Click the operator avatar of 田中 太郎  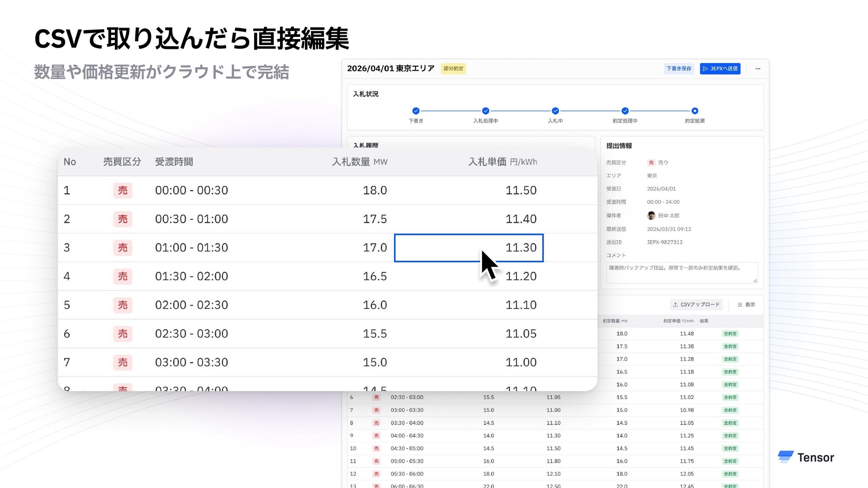click(x=651, y=215)
